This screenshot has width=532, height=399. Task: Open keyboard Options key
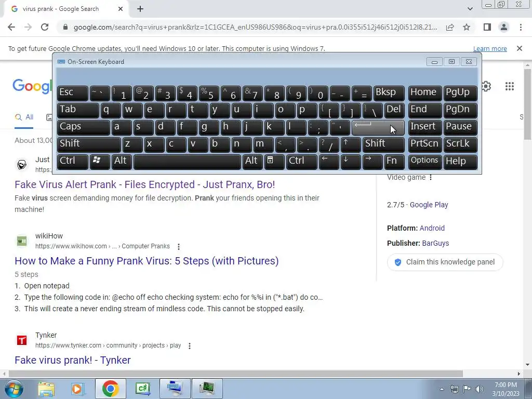425,162
